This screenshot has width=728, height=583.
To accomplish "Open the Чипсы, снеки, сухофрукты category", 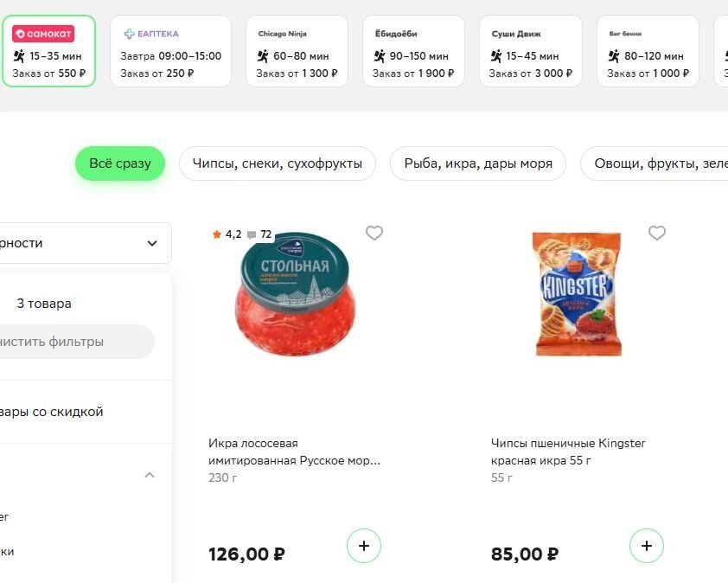I will click(x=278, y=163).
